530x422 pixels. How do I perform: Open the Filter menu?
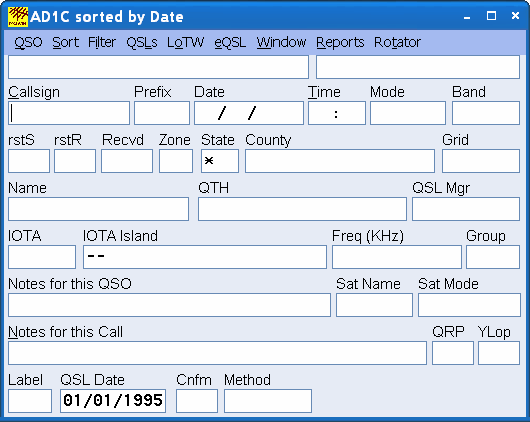coord(102,43)
